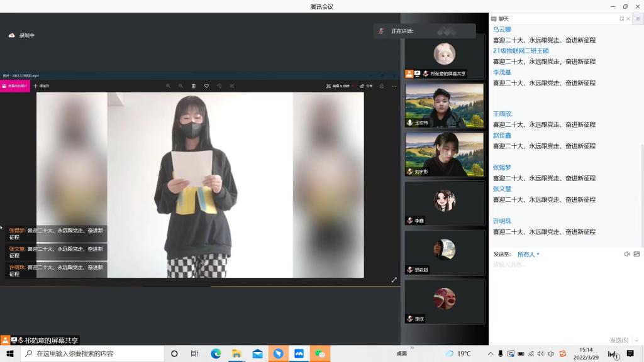Viewport: 644px width, 362px height.
Task: Open Microsoft Edge from taskbar
Action: tap(216, 354)
